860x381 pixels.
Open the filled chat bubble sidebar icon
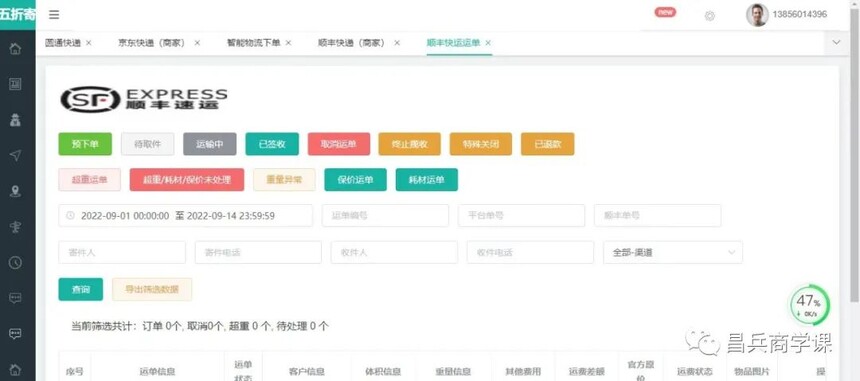pyautogui.click(x=15, y=334)
